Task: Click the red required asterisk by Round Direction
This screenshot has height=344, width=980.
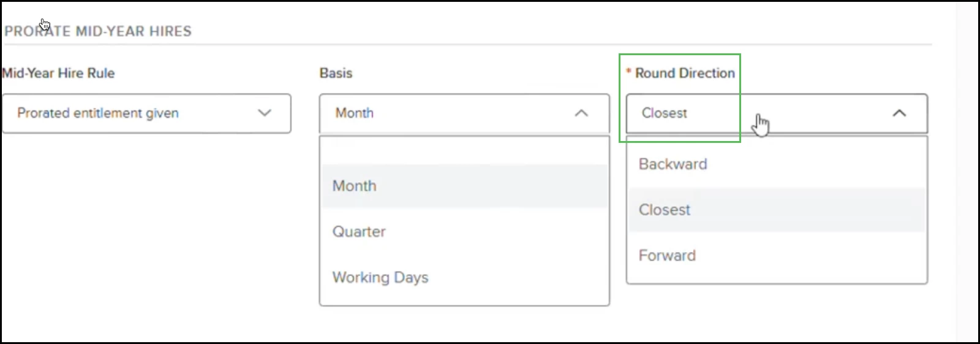Action: (628, 72)
